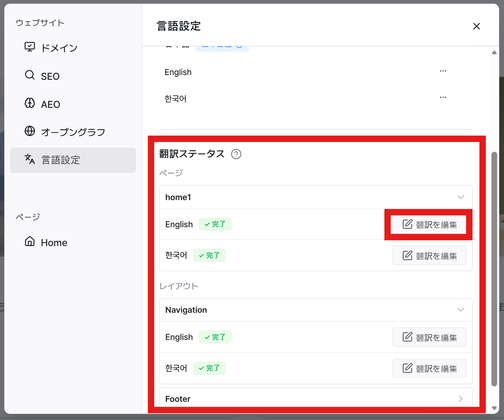
Task: Edit 한국어 translation for home1
Action: tap(429, 256)
